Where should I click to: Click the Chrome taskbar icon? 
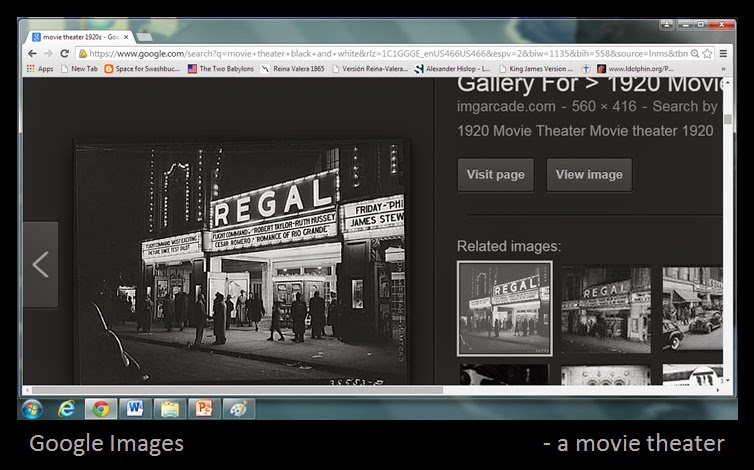tap(101, 409)
